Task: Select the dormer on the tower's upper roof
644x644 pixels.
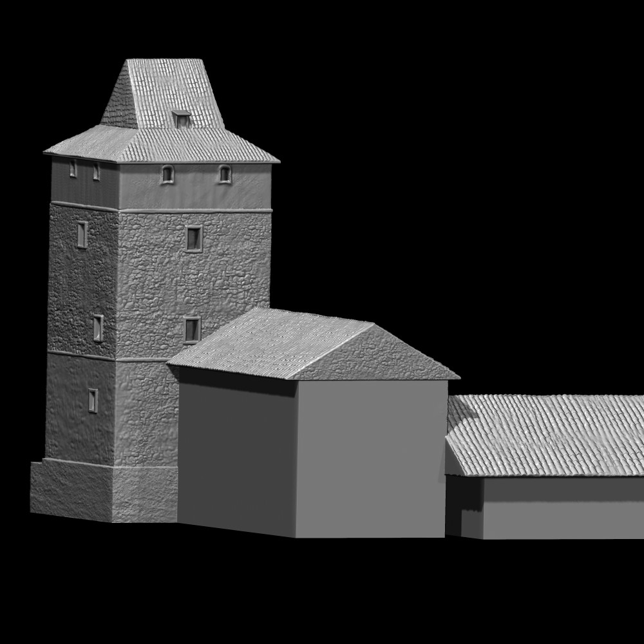Action: [181, 118]
